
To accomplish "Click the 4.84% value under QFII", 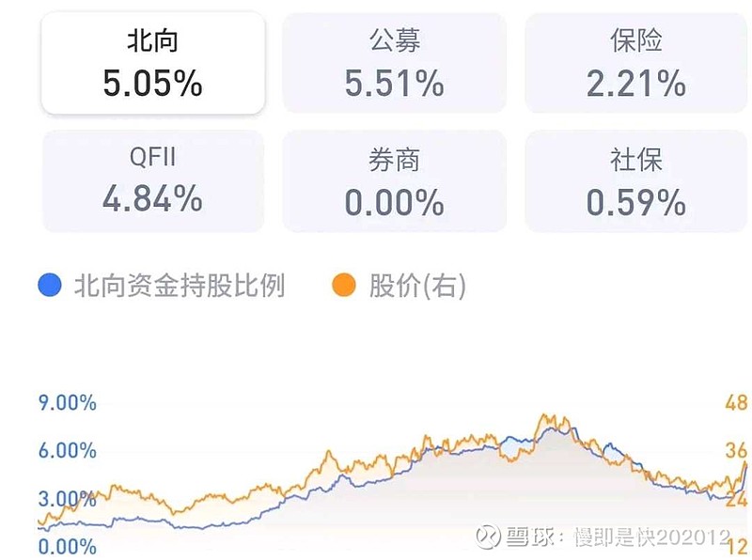I will [x=152, y=199].
